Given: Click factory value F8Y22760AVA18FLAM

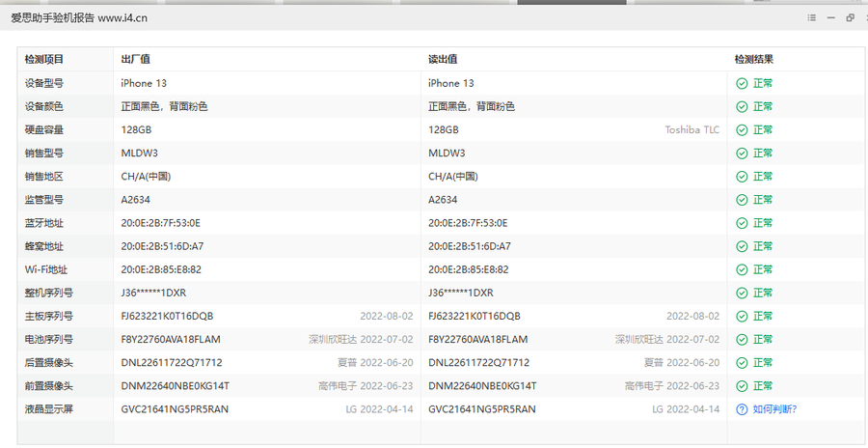Looking at the screenshot, I should [171, 339].
